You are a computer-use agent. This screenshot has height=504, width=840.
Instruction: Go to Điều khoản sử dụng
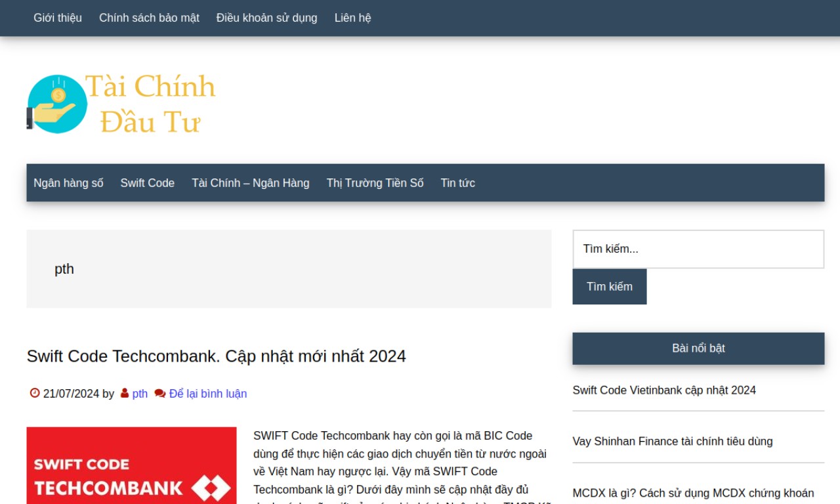click(266, 18)
